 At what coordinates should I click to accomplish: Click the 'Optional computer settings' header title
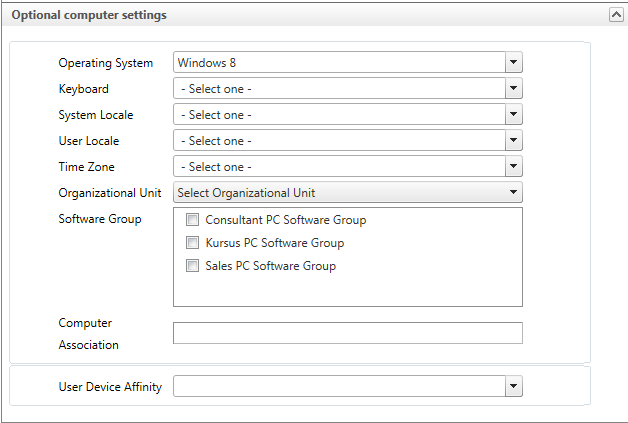pyautogui.click(x=89, y=15)
